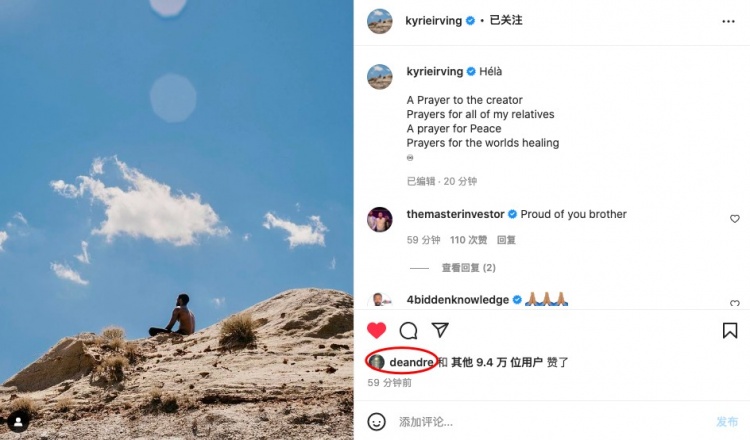Open the three-dot more options menu

tap(728, 22)
